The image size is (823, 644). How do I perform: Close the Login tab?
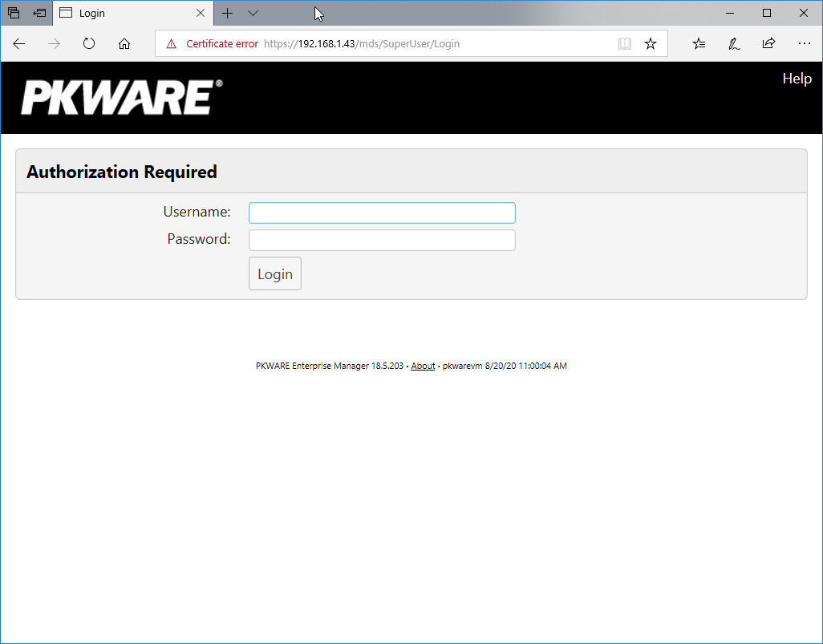coord(201,14)
